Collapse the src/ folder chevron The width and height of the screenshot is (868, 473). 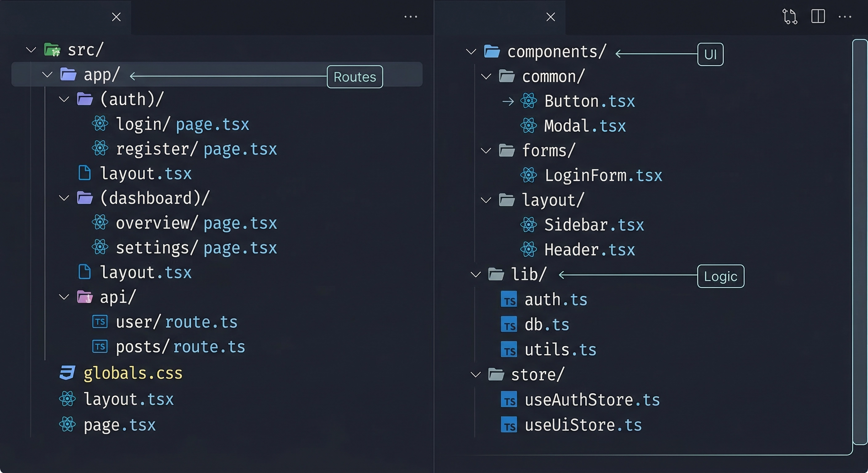point(31,50)
